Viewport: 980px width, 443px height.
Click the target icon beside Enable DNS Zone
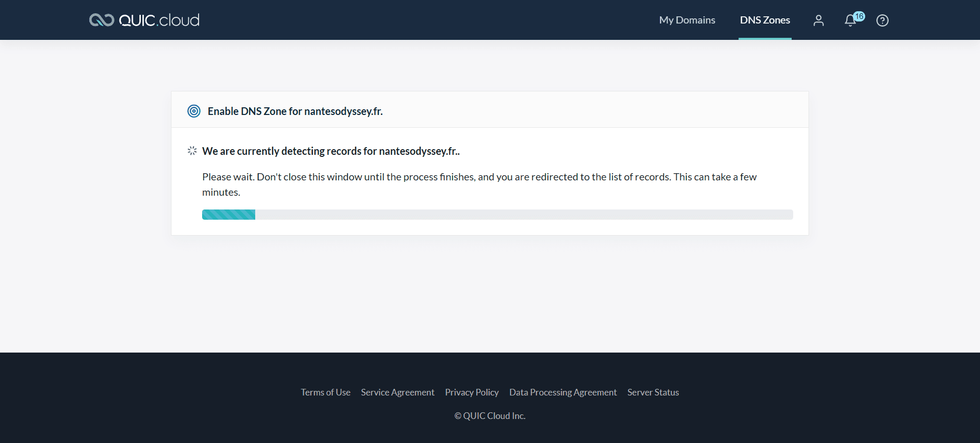click(194, 111)
